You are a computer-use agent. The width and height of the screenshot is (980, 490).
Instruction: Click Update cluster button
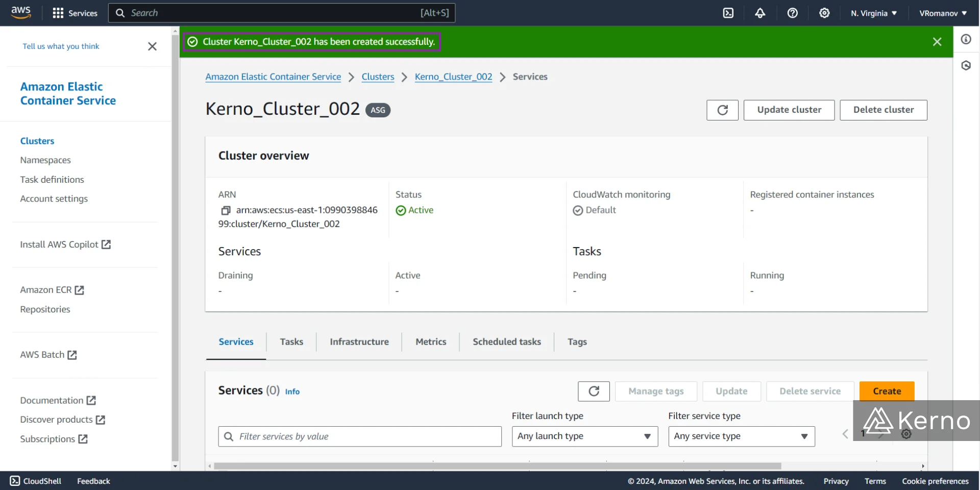pos(789,110)
